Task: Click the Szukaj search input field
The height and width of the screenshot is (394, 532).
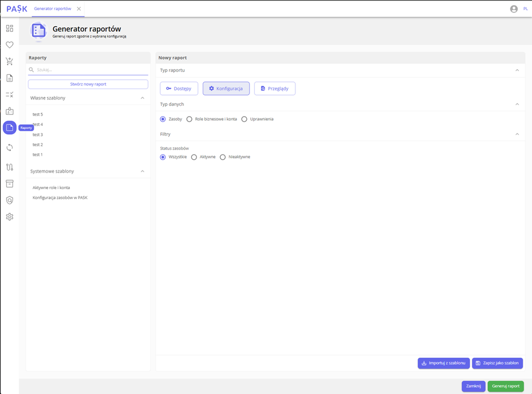Action: click(91, 70)
